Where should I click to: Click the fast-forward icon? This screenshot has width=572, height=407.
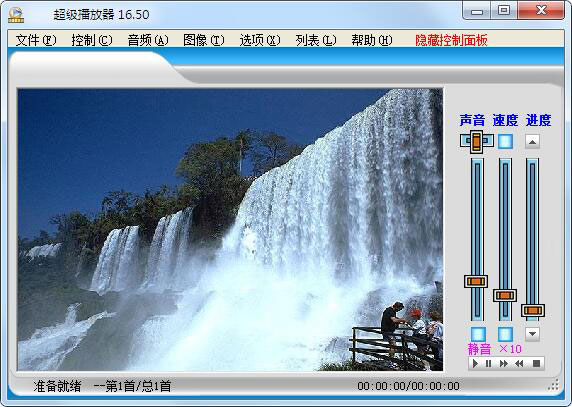coord(504,364)
